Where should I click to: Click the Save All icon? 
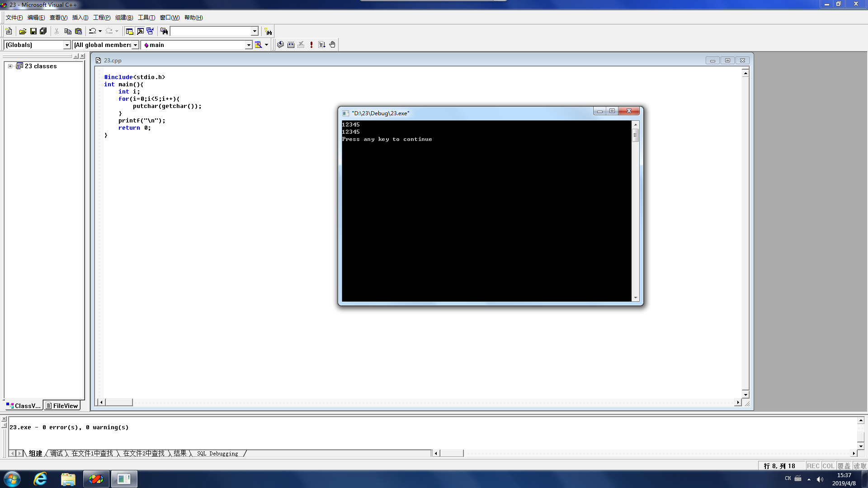tap(43, 31)
